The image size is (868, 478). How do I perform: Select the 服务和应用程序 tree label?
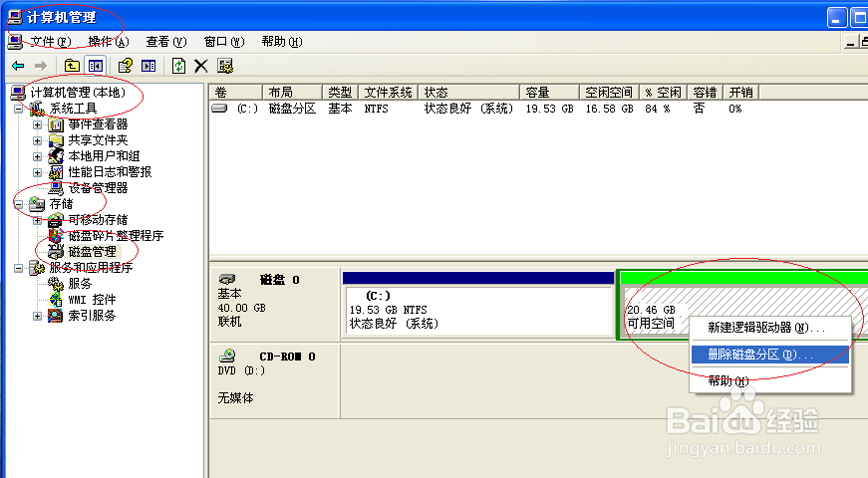coord(91,268)
